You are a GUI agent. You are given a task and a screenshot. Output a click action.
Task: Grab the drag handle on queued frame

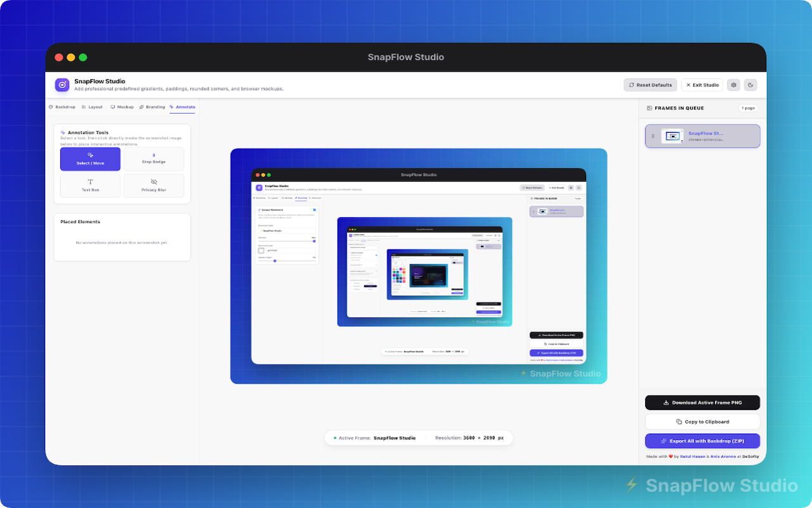tap(653, 136)
